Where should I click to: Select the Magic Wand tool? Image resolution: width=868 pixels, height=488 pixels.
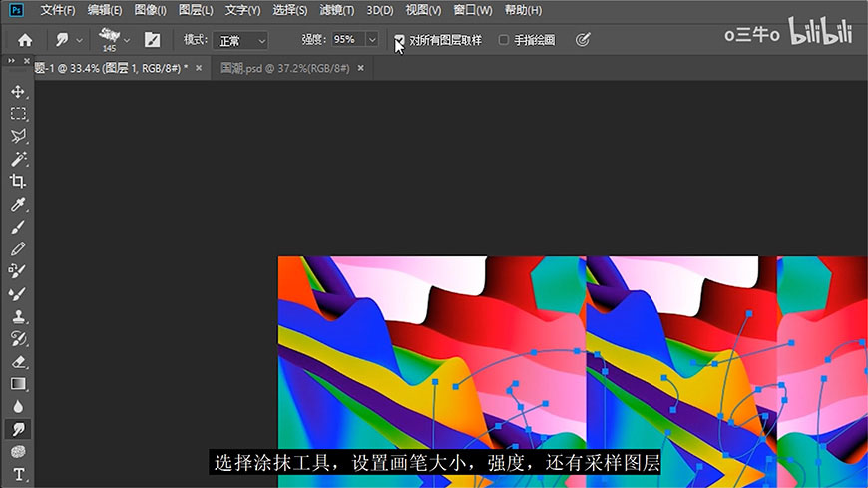(x=18, y=159)
